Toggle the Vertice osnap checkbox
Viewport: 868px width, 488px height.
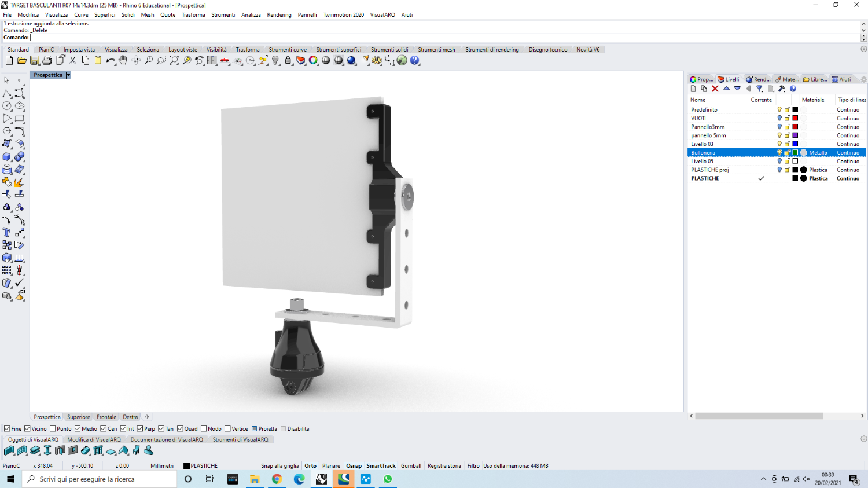coord(228,429)
